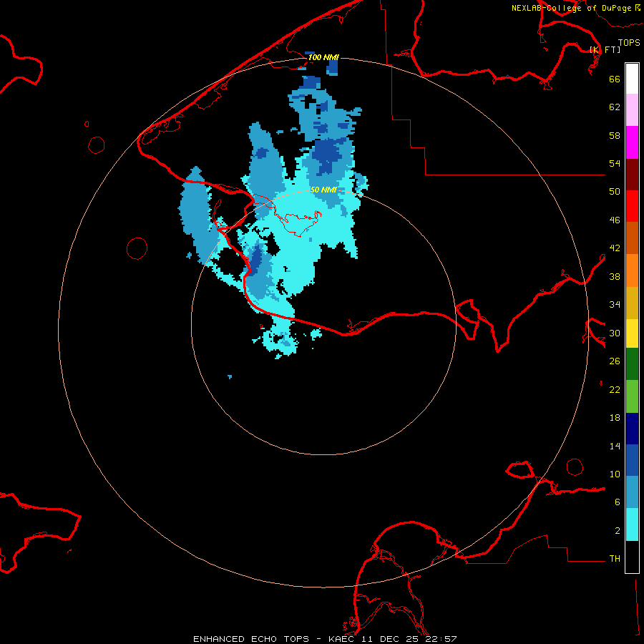
Task: Click the '54' legend value
Action: pyautogui.click(x=615, y=163)
